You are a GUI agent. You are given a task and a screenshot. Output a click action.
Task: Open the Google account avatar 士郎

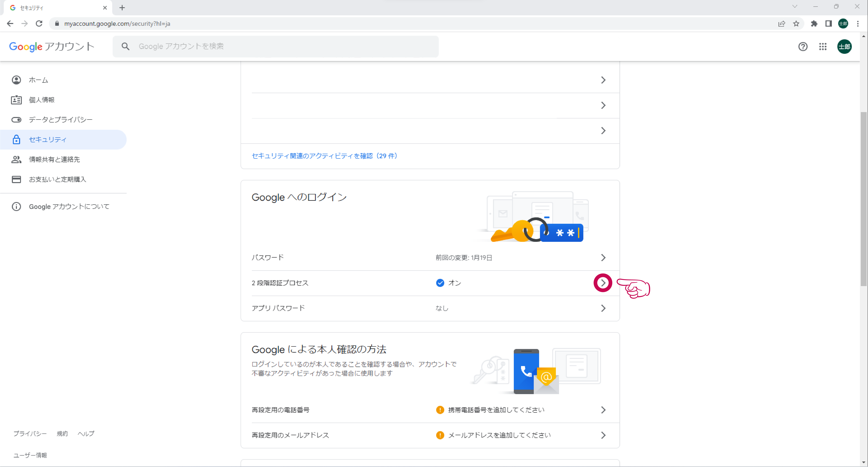844,47
